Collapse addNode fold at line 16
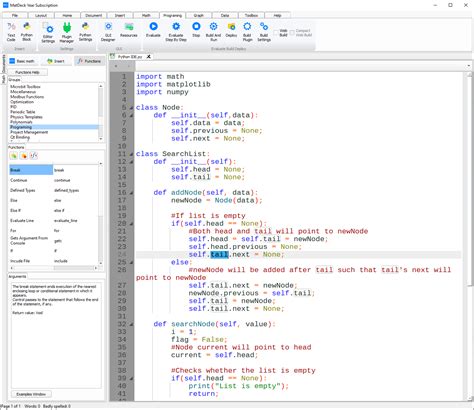Image resolution: width=474 pixels, height=410 pixels. pyautogui.click(x=131, y=193)
